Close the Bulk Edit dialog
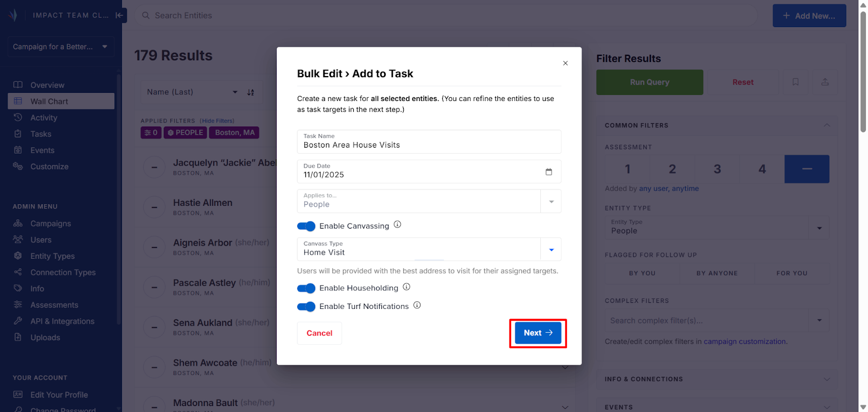Viewport: 868px width, 412px height. click(x=565, y=63)
